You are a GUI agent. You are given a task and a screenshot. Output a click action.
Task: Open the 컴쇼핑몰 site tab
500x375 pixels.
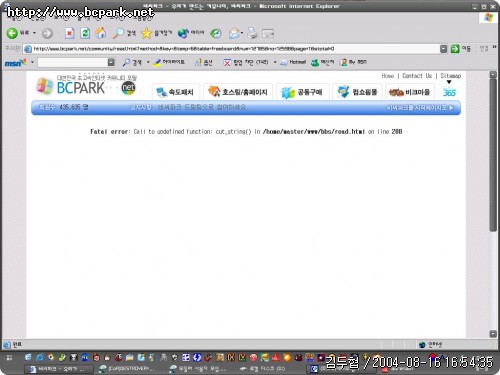pyautogui.click(x=357, y=92)
